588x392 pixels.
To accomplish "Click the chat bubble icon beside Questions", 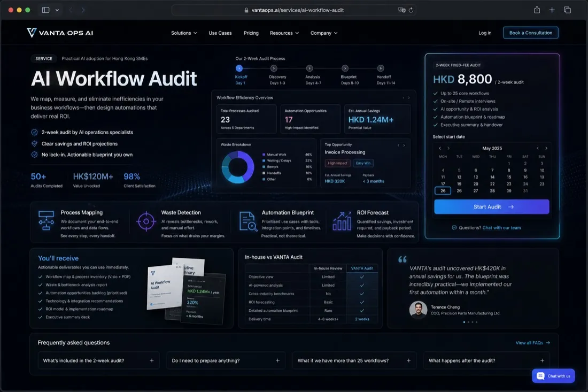I will pos(454,228).
